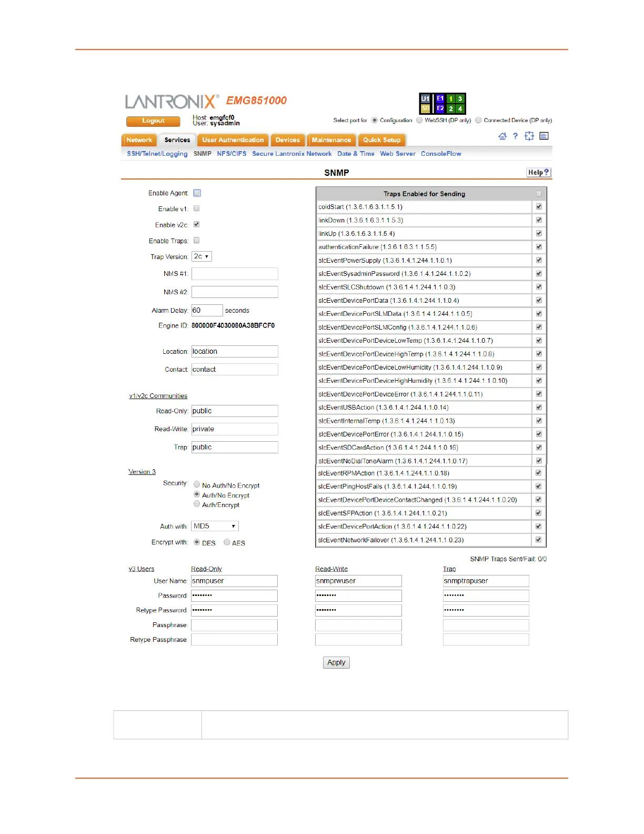Click the Lantronix logo

[172, 101]
